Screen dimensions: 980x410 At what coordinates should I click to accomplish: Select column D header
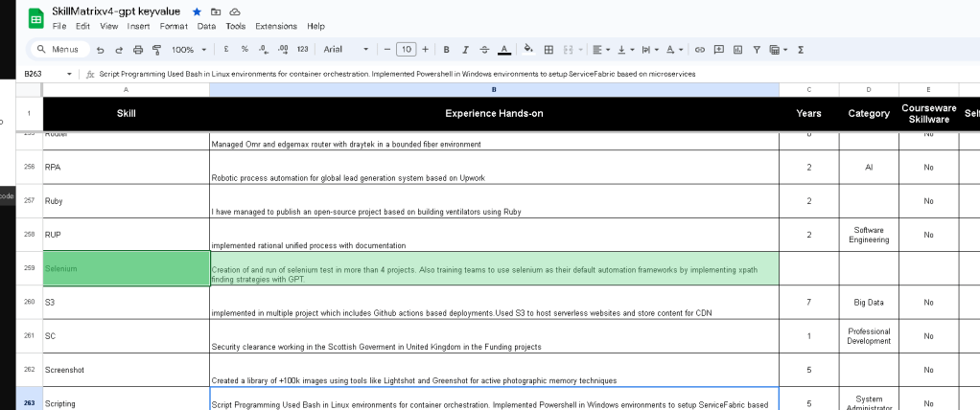pyautogui.click(x=869, y=90)
